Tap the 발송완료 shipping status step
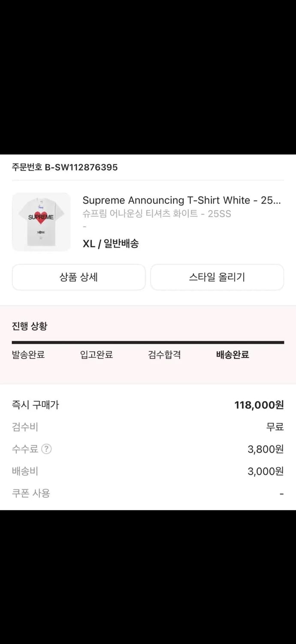Image resolution: width=296 pixels, height=644 pixels. click(28, 355)
